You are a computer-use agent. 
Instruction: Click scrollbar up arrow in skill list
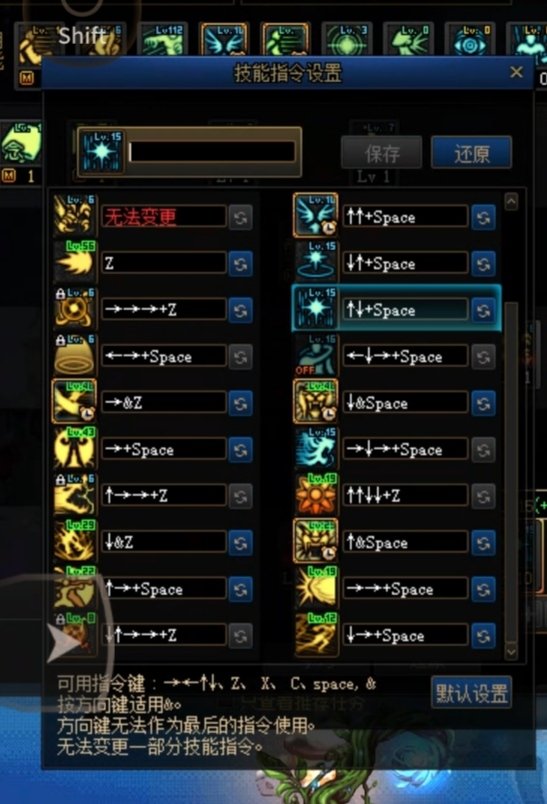(x=511, y=202)
